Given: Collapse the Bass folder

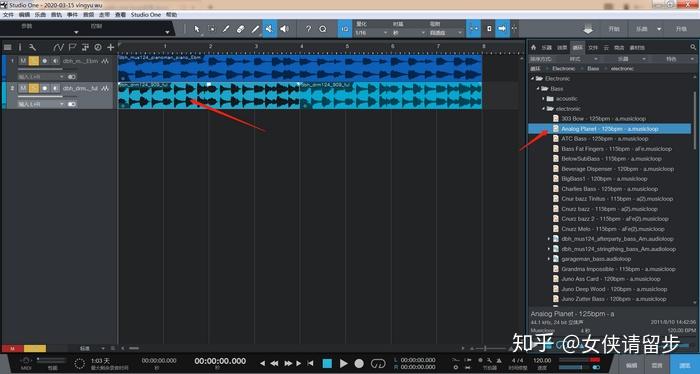Looking at the screenshot, I should [538, 89].
